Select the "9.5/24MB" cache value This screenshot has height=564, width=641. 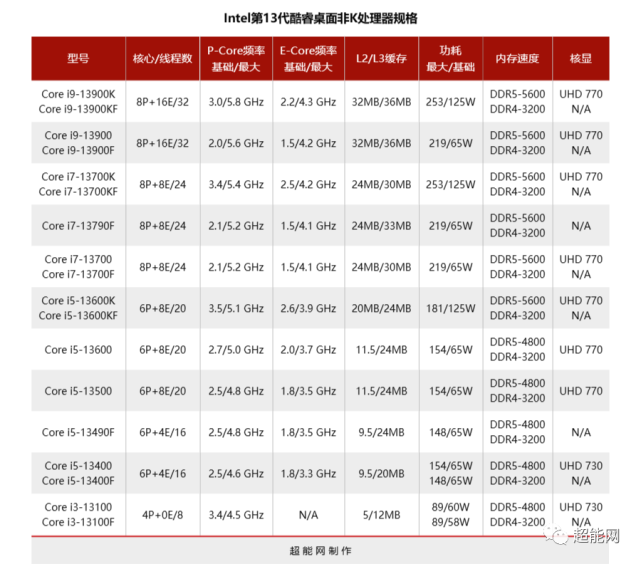[381, 432]
